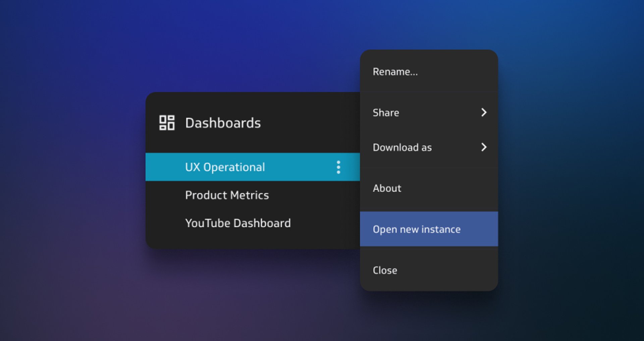Click the Share submenu arrow icon
Screen dimensions: 644x341
pos(484,112)
